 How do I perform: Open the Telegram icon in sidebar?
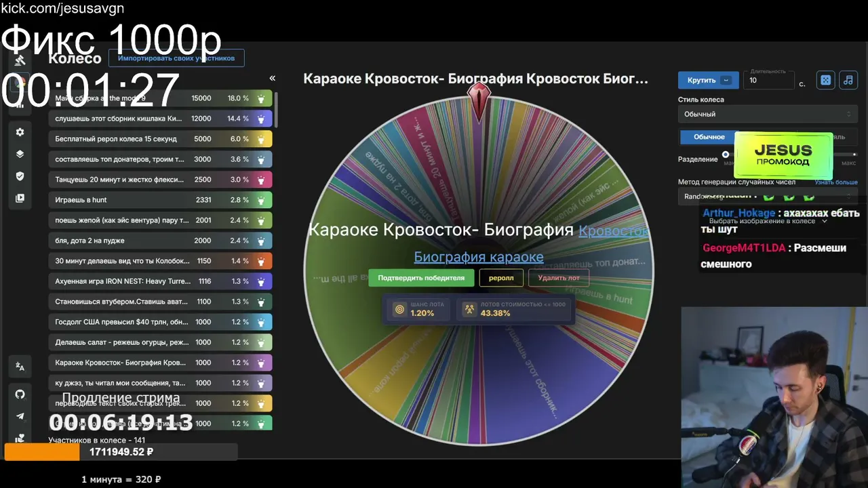coord(20,416)
